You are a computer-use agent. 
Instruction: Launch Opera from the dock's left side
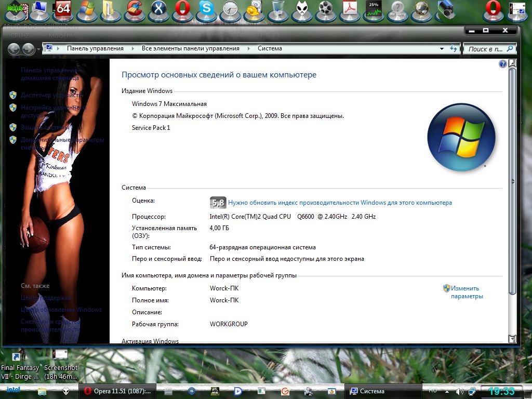coord(182,10)
